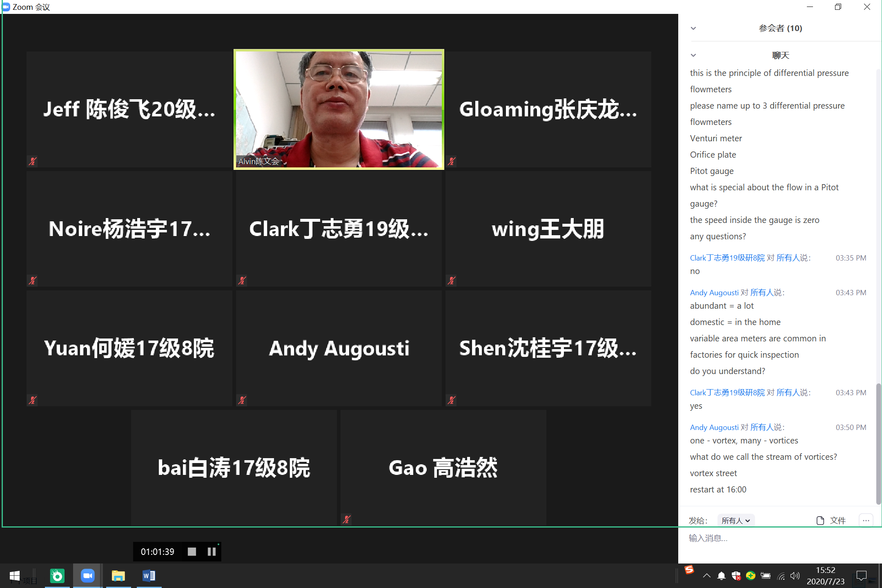Screen dimensions: 882x588
Task: Select the bai白涛17级8院 participant tile
Action: [x=234, y=468]
